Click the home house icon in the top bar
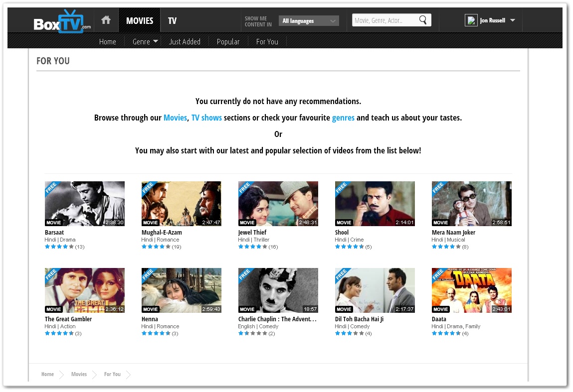The image size is (573, 392). coord(106,20)
